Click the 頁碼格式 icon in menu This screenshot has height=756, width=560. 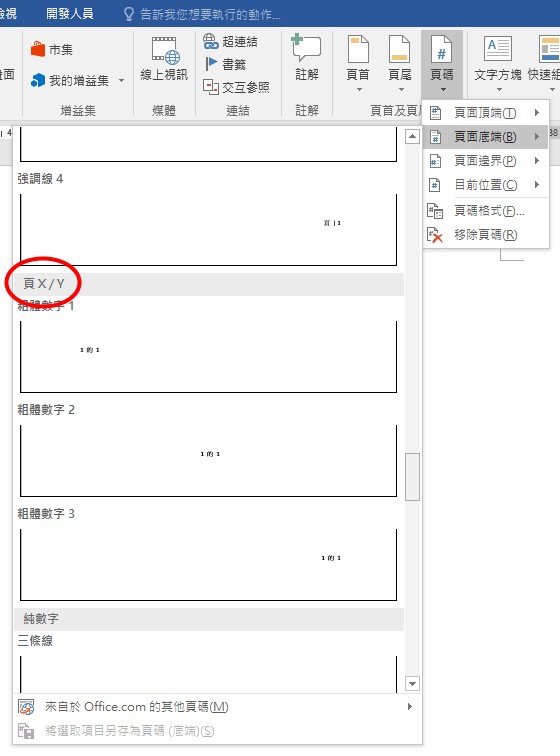(435, 211)
